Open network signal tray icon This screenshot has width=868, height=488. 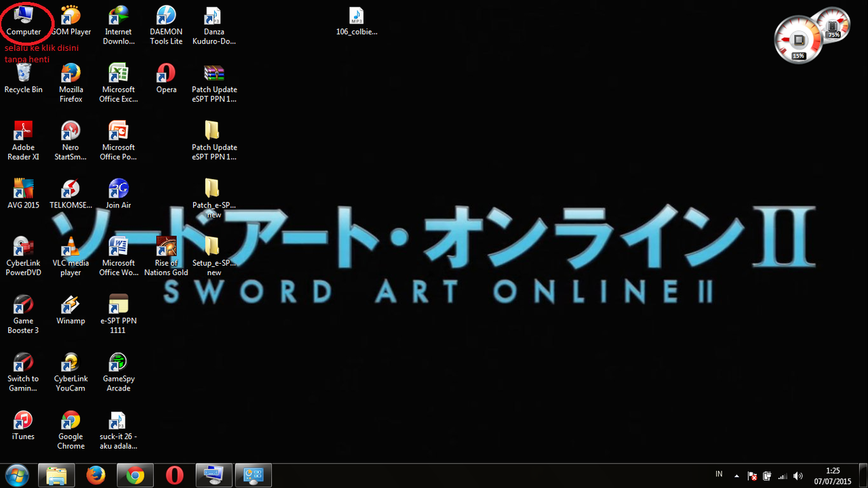coord(783,476)
